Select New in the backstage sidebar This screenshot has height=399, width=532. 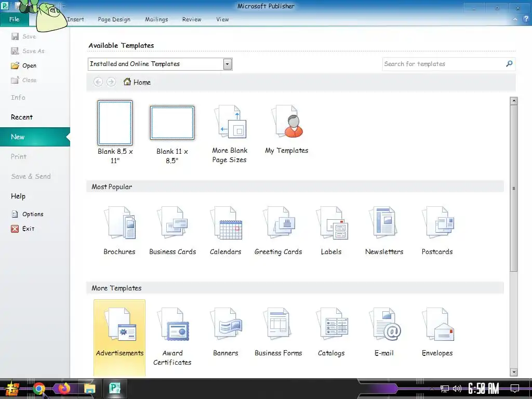click(x=35, y=137)
